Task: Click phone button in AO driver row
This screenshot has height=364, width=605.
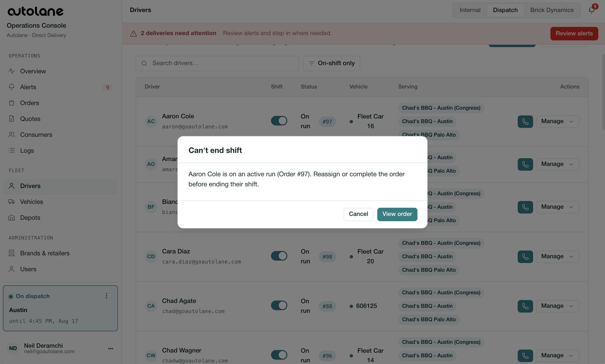Action: [x=525, y=164]
